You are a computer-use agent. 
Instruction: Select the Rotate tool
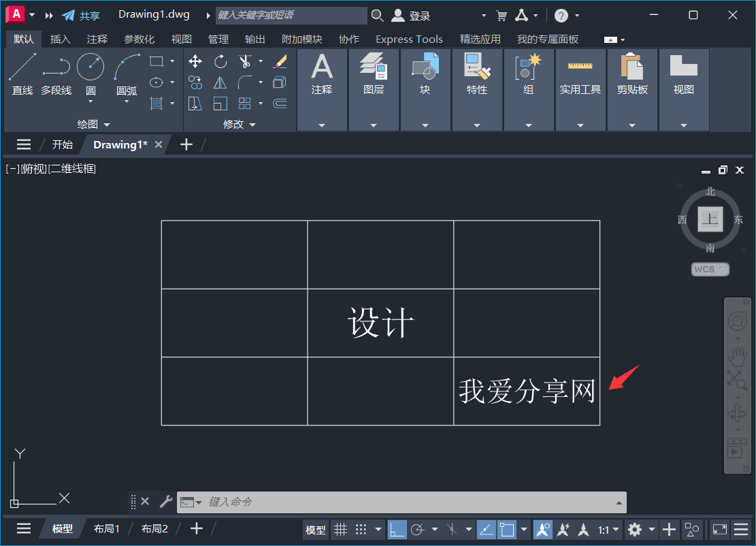click(220, 61)
